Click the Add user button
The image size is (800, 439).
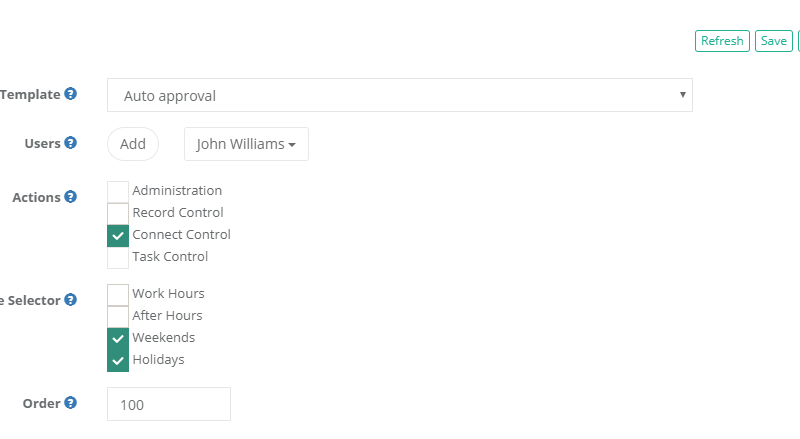133,144
